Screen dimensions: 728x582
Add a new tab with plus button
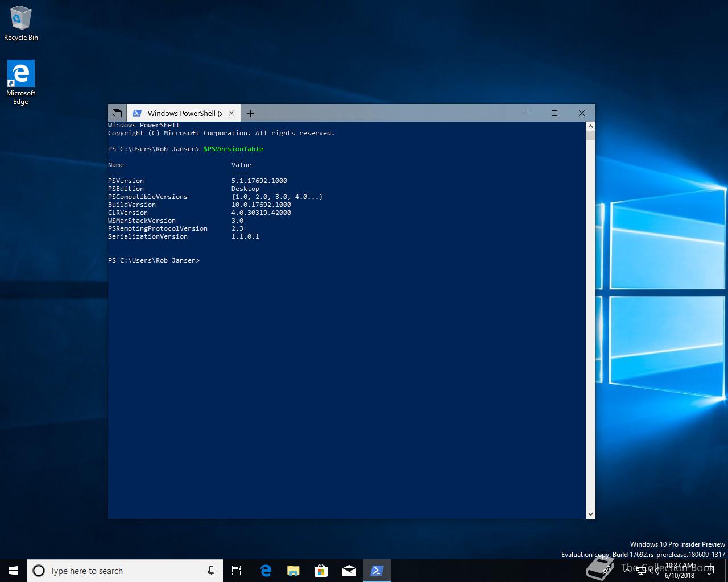tap(250, 113)
